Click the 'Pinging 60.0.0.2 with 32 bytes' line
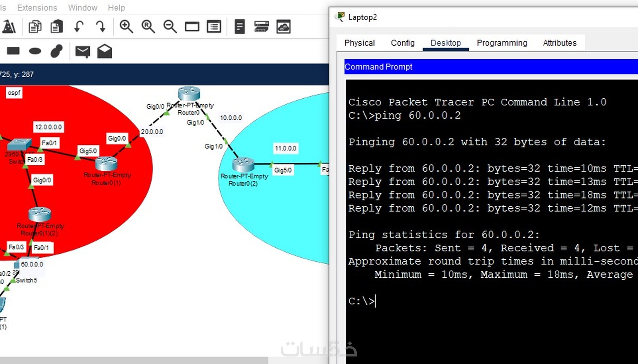The height and width of the screenshot is (364, 638). [x=477, y=142]
